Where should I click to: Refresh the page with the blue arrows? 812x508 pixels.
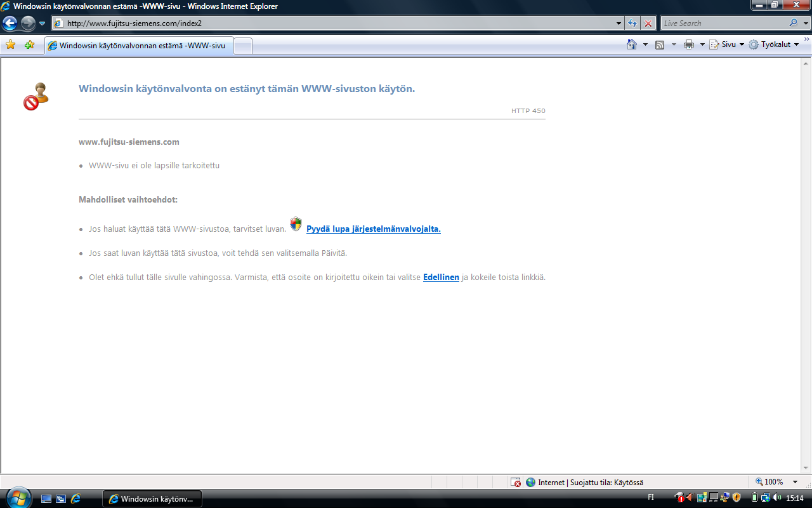[x=632, y=23]
